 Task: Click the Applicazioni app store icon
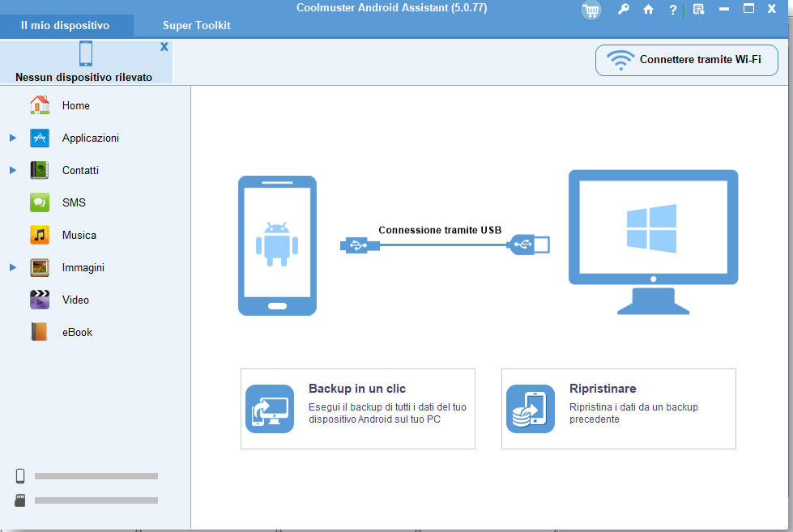[40, 138]
